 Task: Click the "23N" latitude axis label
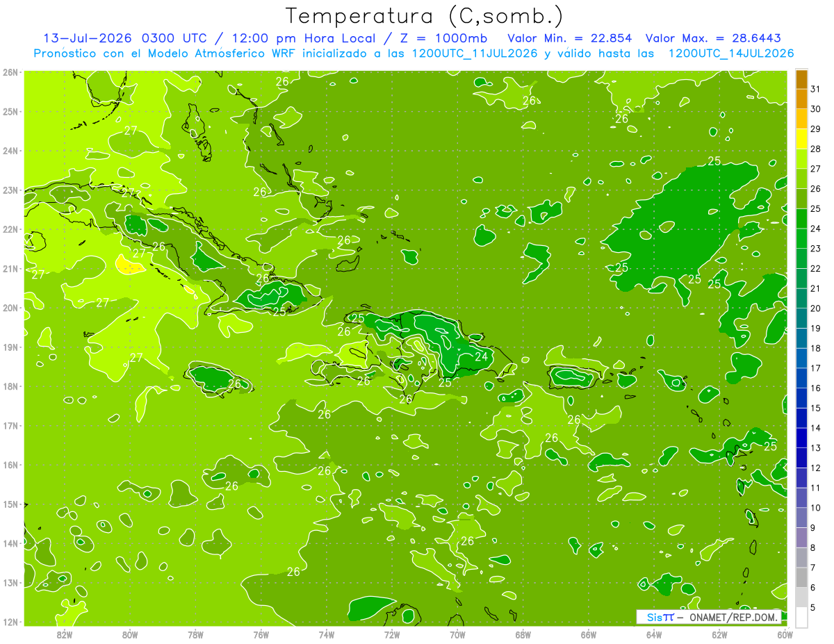10,190
